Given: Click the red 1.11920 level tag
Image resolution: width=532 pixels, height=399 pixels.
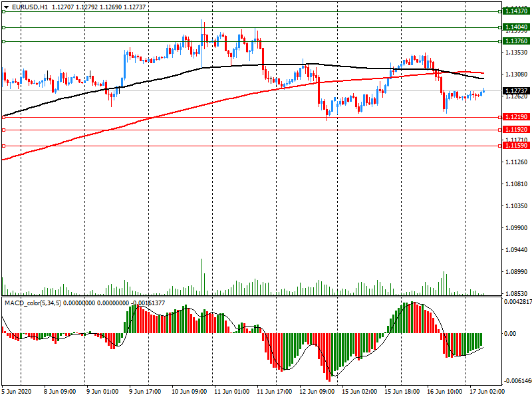Looking at the screenshot, I should 516,130.
